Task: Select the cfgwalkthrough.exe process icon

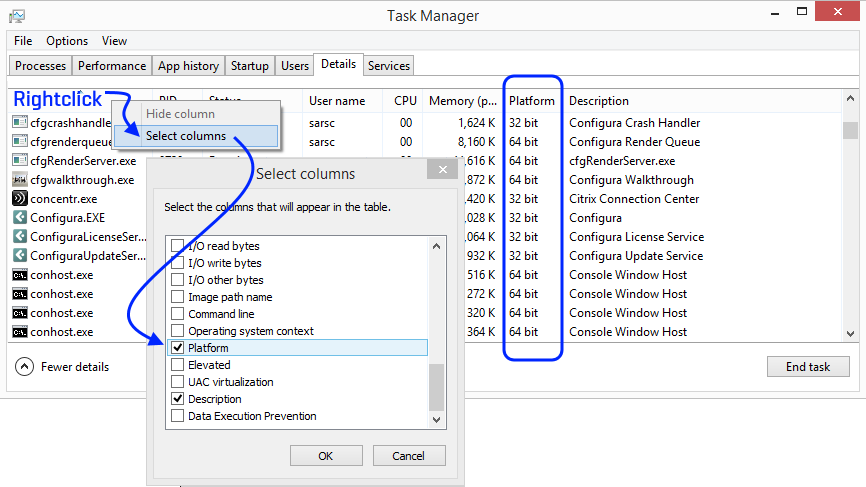Action: [x=20, y=180]
